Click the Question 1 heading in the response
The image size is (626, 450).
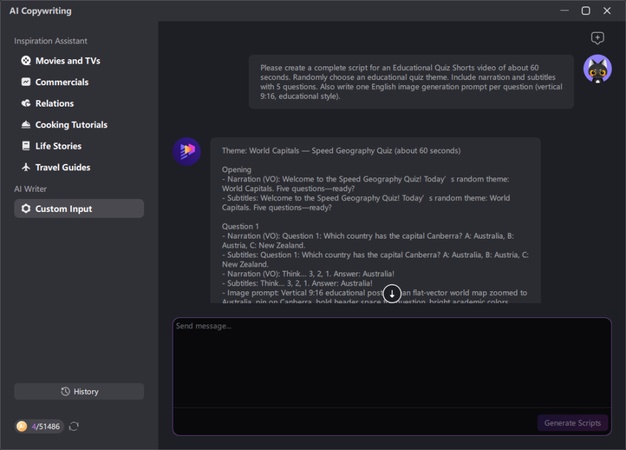[240, 226]
